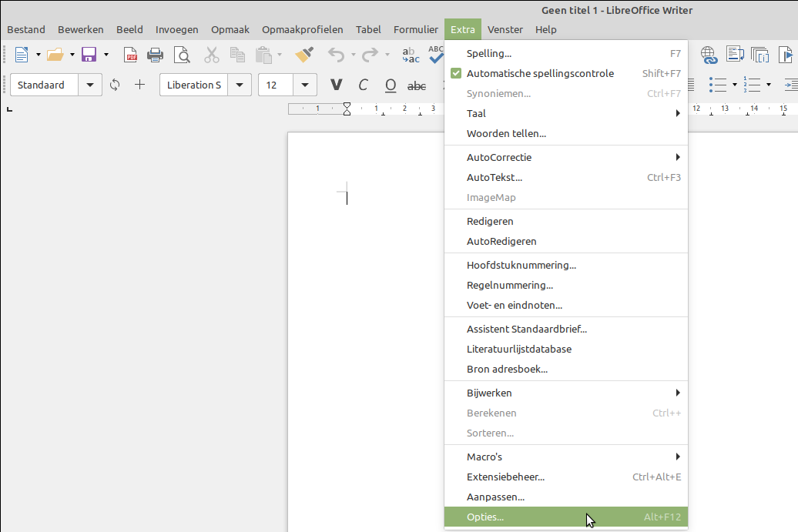Export the document as PDF

131,55
